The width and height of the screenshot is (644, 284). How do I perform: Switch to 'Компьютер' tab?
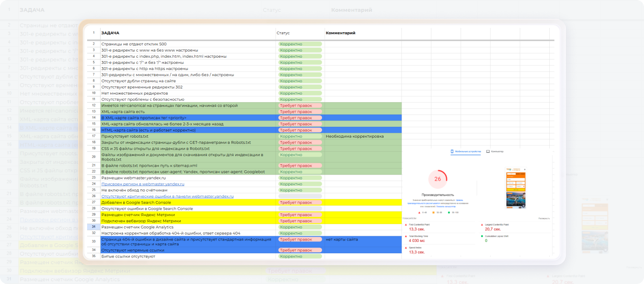(497, 151)
